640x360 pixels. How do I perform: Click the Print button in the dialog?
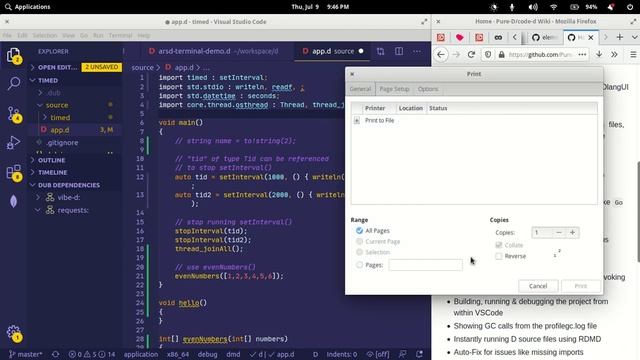(581, 286)
